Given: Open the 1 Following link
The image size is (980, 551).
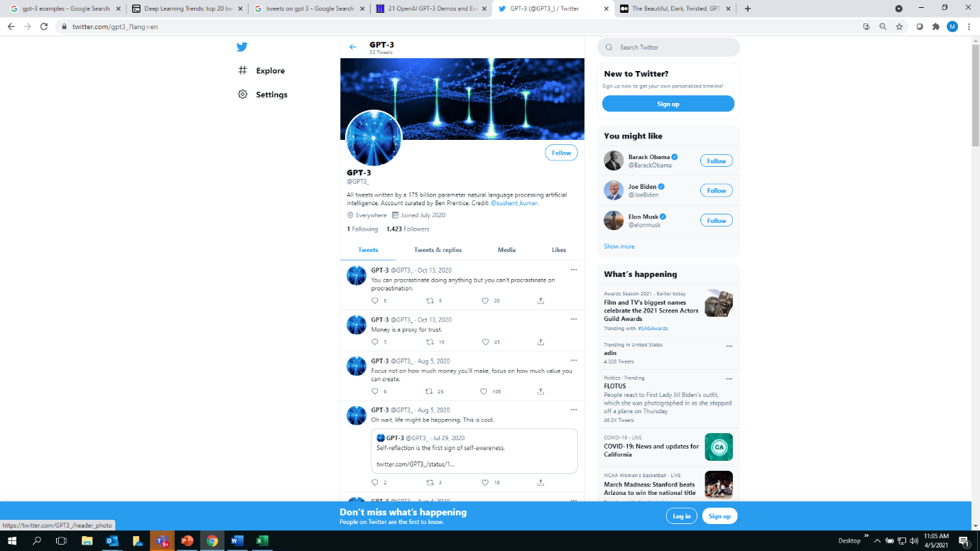Looking at the screenshot, I should [x=362, y=229].
